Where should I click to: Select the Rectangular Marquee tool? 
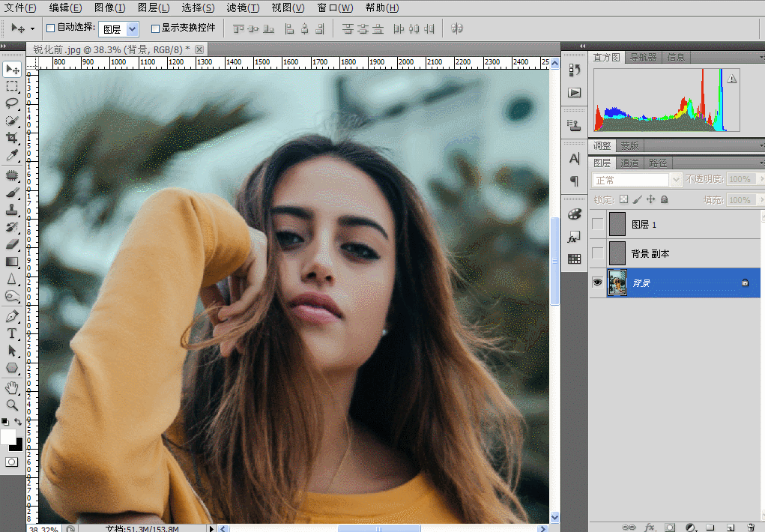(12, 86)
